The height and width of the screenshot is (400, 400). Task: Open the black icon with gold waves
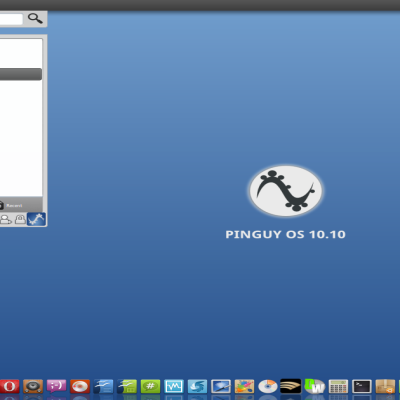(291, 386)
